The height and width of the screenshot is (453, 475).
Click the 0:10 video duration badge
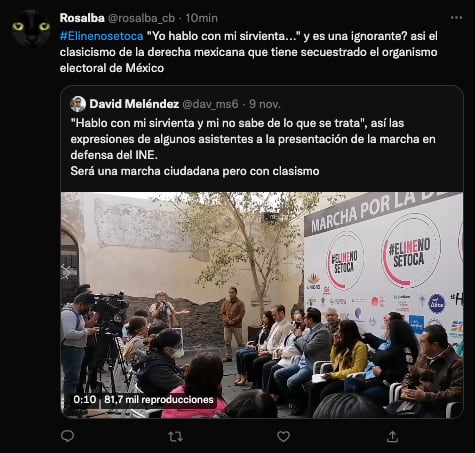coord(85,399)
